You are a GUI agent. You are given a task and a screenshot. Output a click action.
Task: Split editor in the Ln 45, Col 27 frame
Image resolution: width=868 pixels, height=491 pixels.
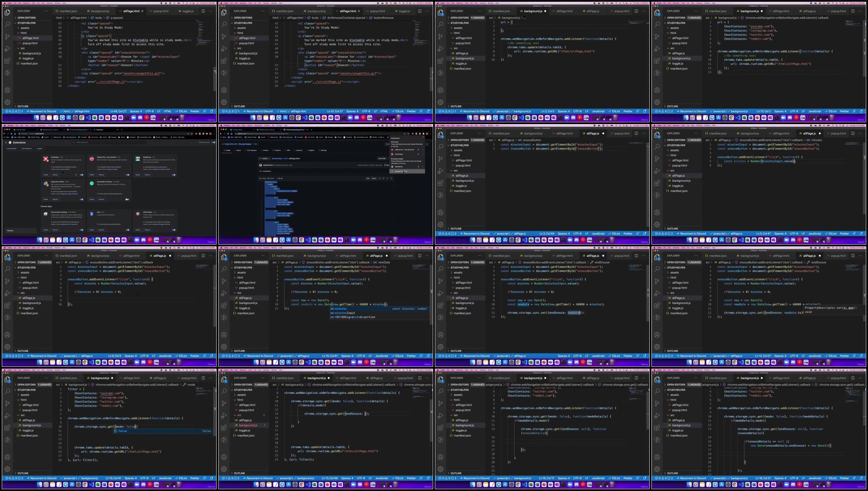pyautogui.click(x=203, y=11)
